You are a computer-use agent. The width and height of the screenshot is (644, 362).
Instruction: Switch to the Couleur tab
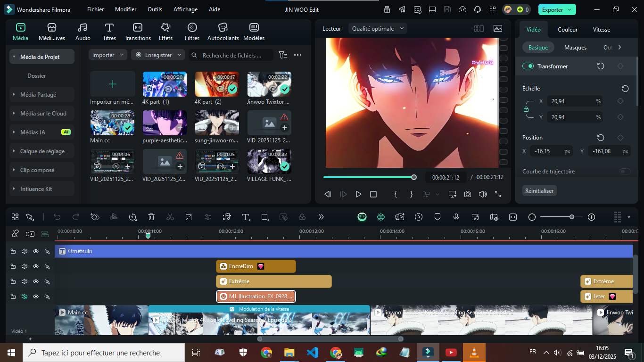(x=567, y=30)
